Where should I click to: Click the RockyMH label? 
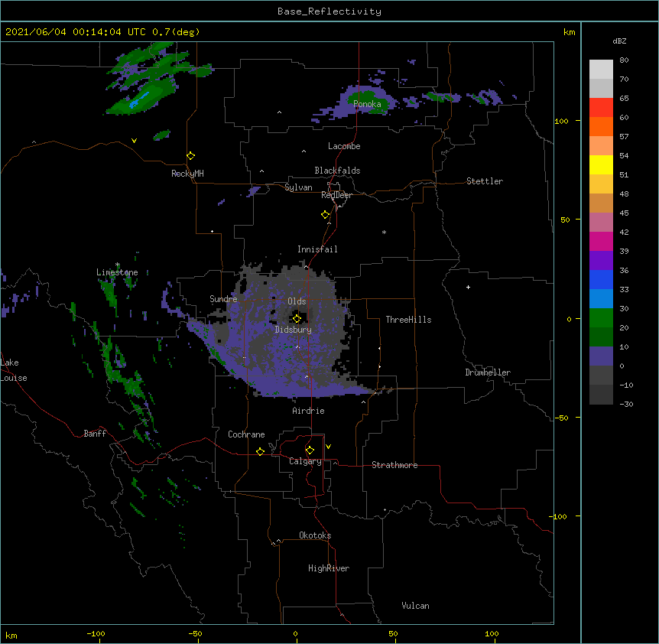[187, 174]
